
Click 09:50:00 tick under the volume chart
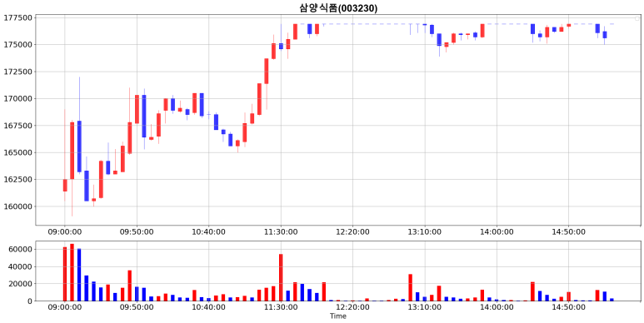click(x=137, y=308)
